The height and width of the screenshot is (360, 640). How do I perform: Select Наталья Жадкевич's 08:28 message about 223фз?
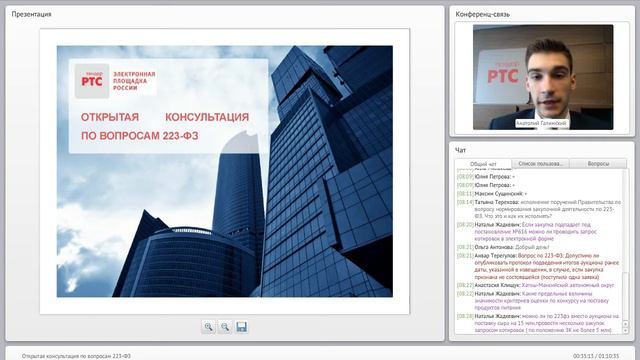tap(538, 323)
